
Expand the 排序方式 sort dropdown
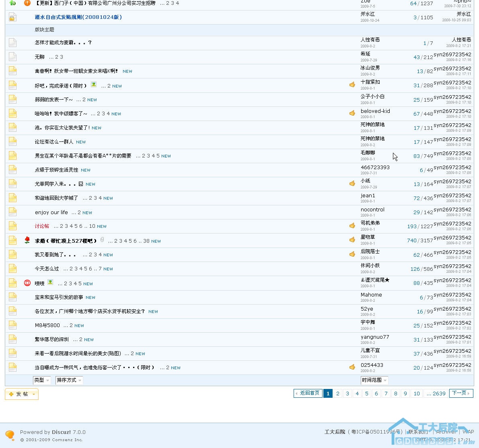coord(69,380)
